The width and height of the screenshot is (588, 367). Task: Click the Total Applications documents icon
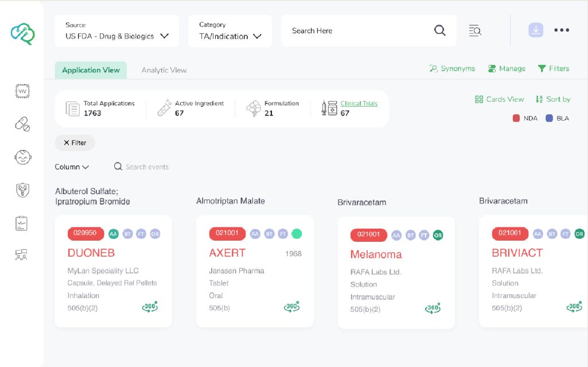tap(72, 109)
